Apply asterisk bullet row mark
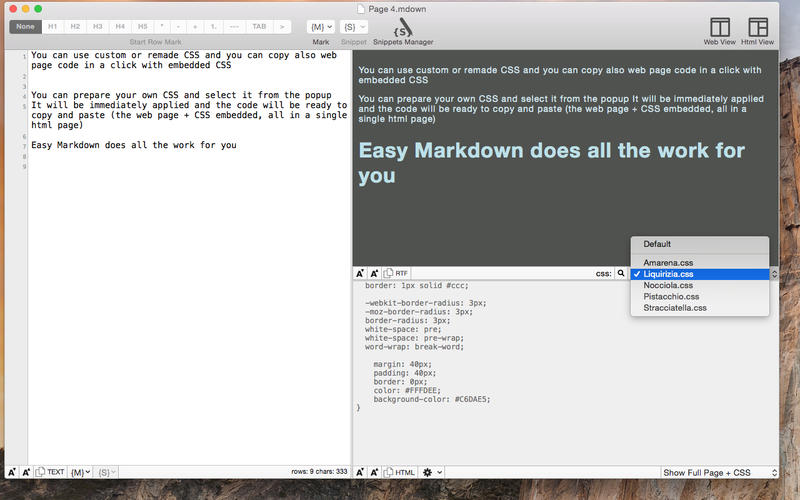Viewport: 800px width, 500px height. pos(162,27)
